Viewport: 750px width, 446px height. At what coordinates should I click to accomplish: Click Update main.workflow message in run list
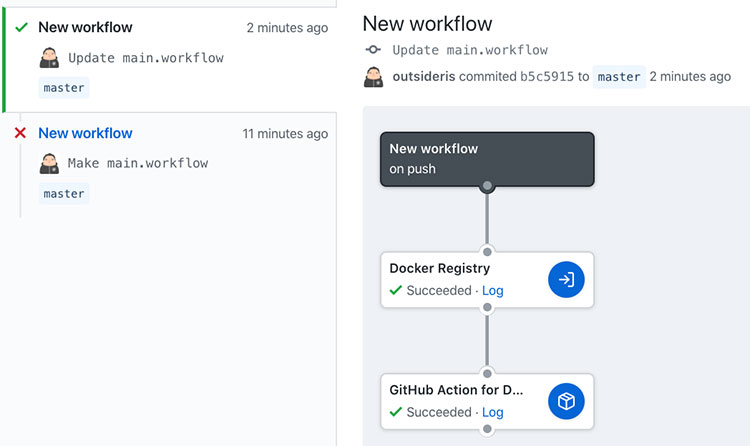click(x=146, y=58)
